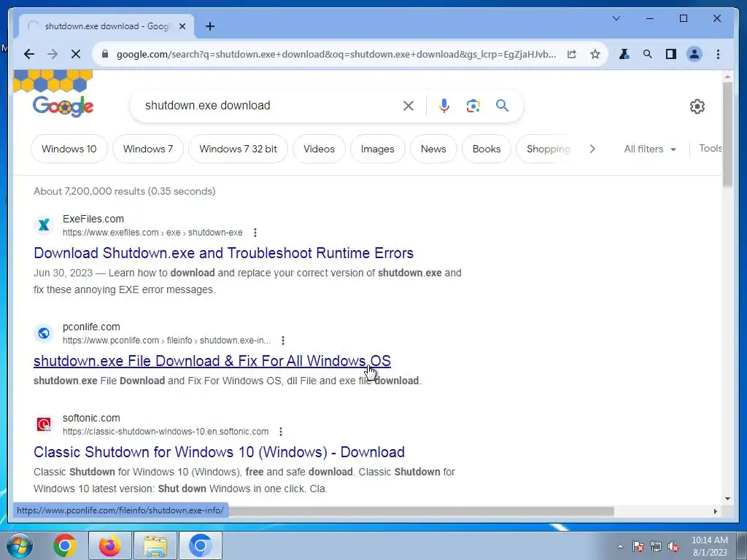Switch to Books results
This screenshot has width=747, height=560.
tap(487, 149)
